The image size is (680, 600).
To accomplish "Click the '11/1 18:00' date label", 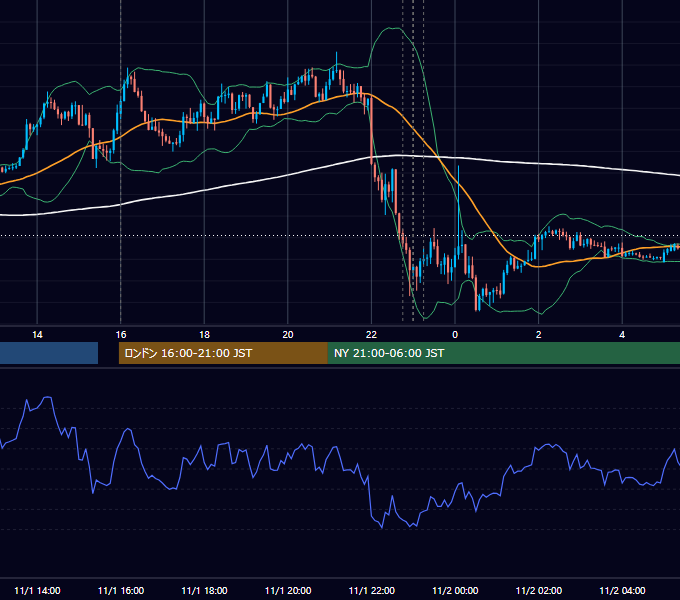I will (204, 590).
